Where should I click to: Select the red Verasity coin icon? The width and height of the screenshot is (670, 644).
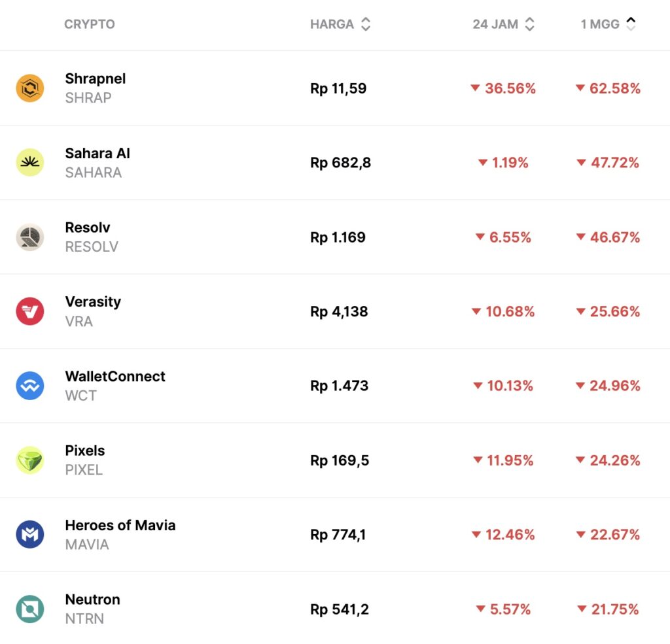point(30,311)
